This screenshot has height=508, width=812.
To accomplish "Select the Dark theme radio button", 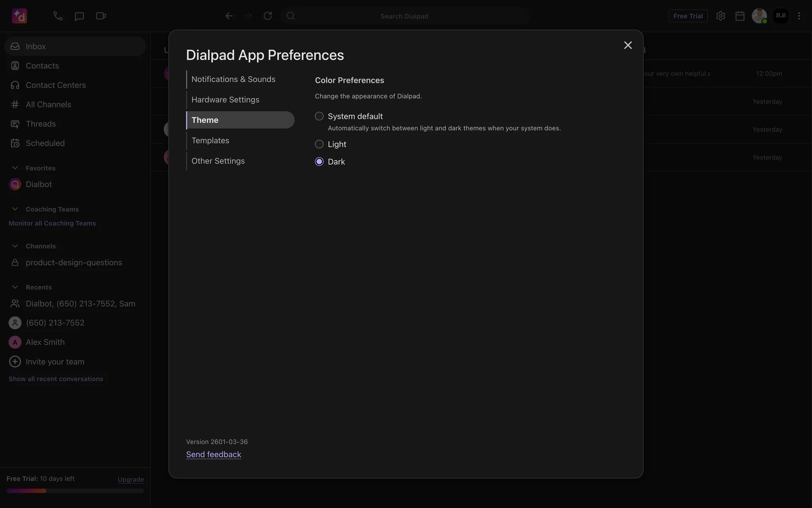I will (x=319, y=162).
